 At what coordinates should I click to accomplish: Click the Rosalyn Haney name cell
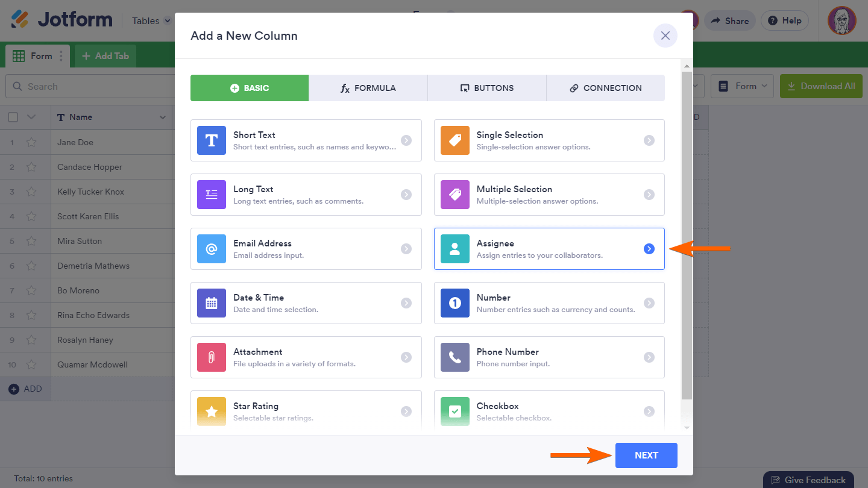click(112, 340)
